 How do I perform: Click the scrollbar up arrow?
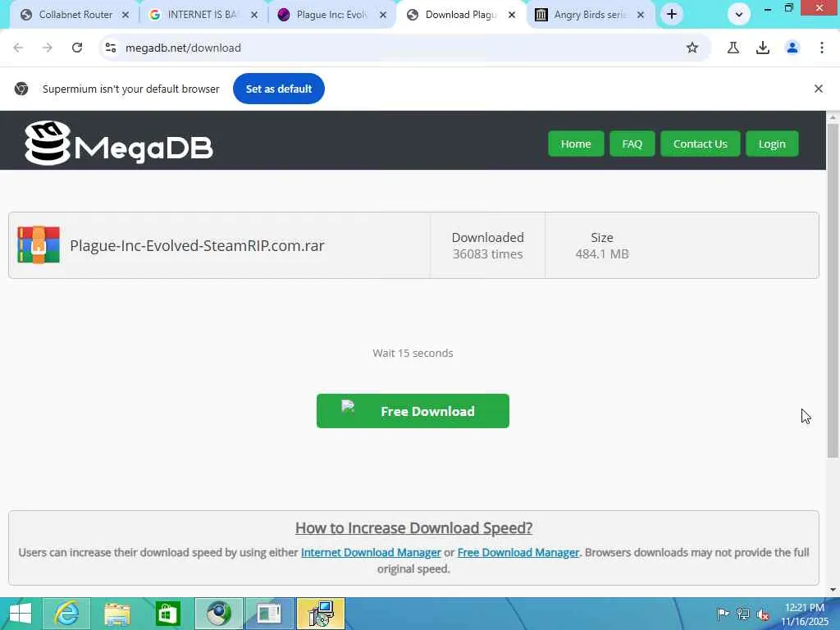click(833, 116)
